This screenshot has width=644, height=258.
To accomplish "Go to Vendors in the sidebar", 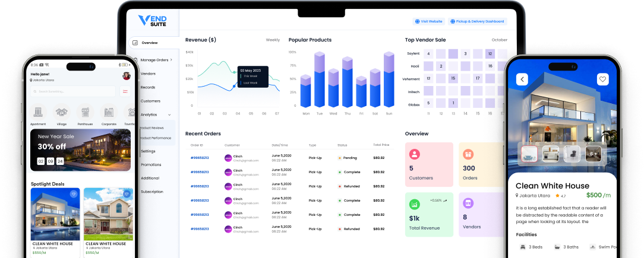I will (x=148, y=74).
